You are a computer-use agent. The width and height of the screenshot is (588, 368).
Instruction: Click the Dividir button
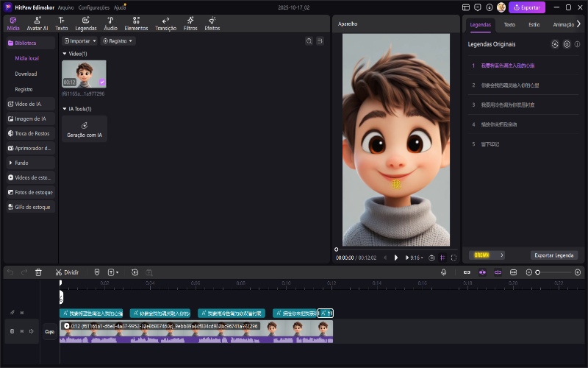coord(67,272)
